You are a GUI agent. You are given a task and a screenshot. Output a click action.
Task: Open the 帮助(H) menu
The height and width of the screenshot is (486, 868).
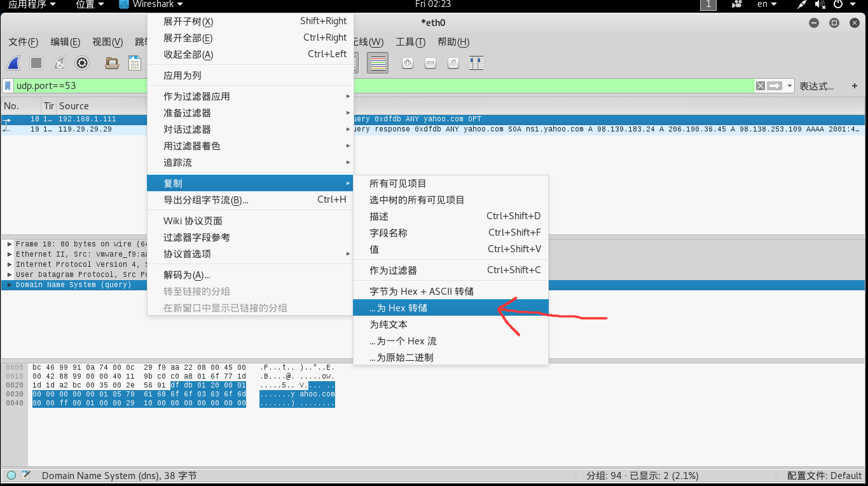453,42
